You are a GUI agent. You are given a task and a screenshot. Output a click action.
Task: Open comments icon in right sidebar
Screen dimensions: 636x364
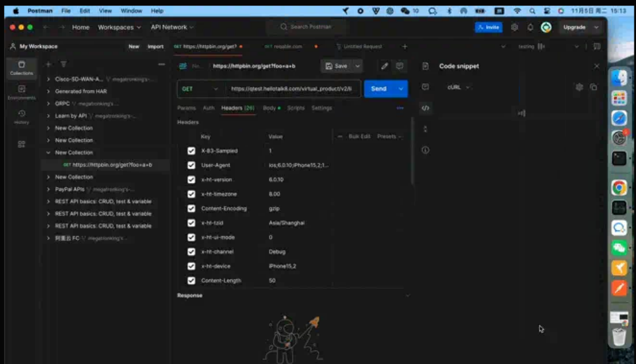[425, 87]
